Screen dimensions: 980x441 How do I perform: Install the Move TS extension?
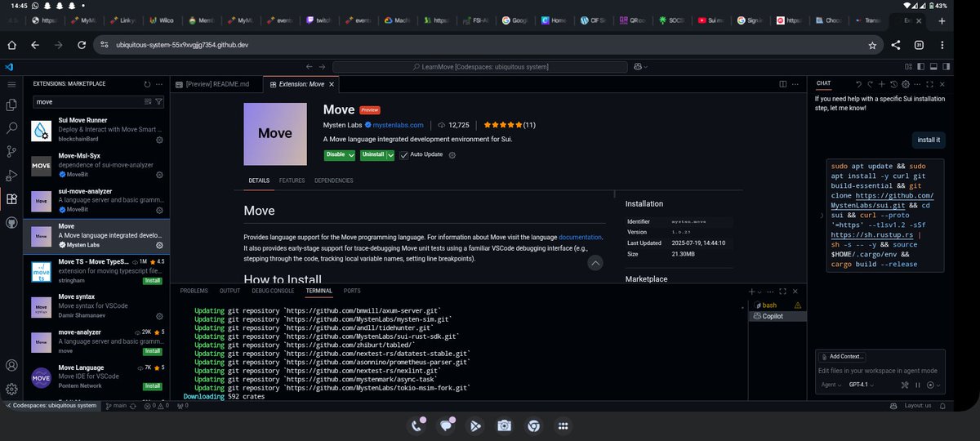pos(152,280)
